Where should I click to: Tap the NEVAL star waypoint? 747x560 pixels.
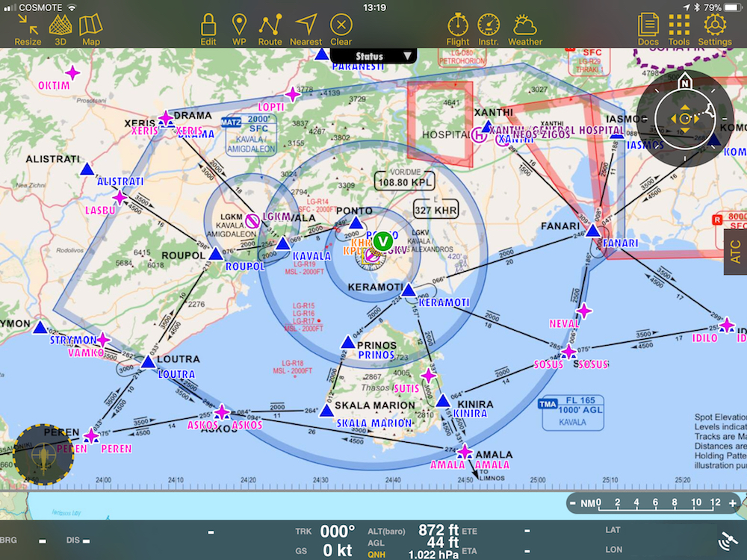tap(583, 311)
